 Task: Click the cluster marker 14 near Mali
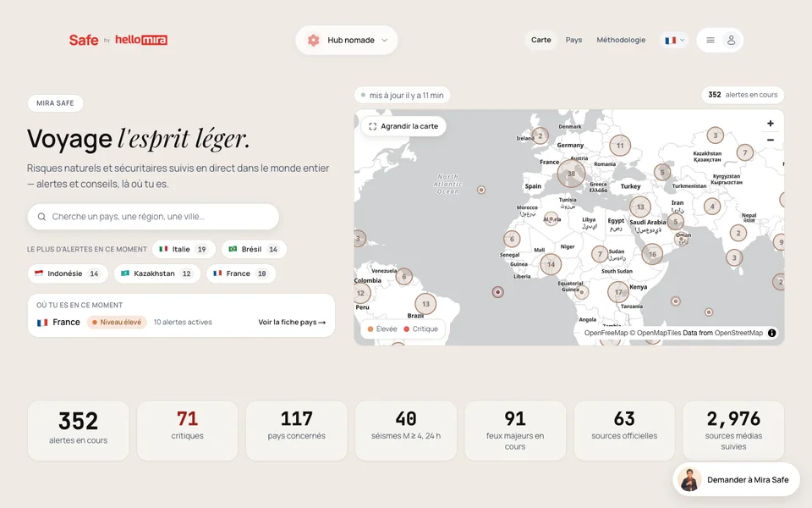(x=551, y=264)
